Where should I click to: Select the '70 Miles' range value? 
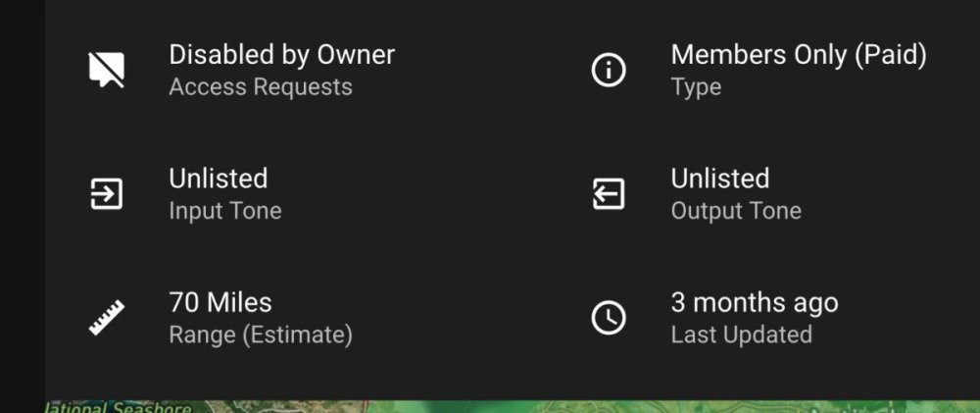coord(220,302)
